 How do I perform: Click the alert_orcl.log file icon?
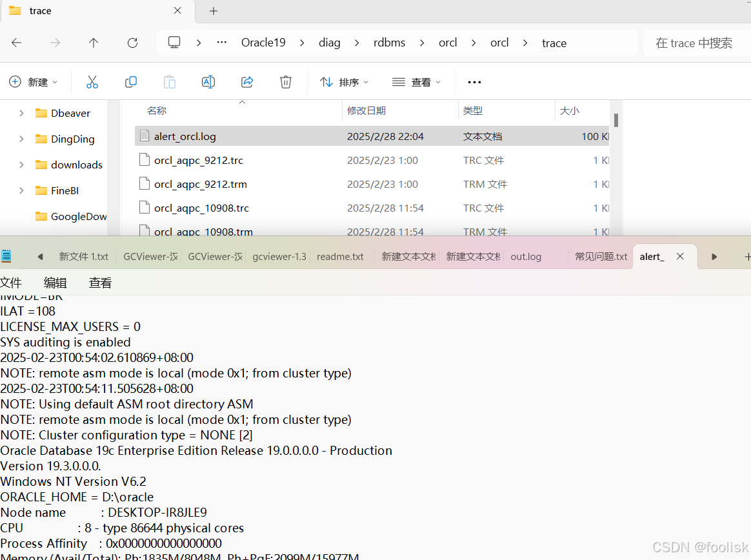[145, 136]
